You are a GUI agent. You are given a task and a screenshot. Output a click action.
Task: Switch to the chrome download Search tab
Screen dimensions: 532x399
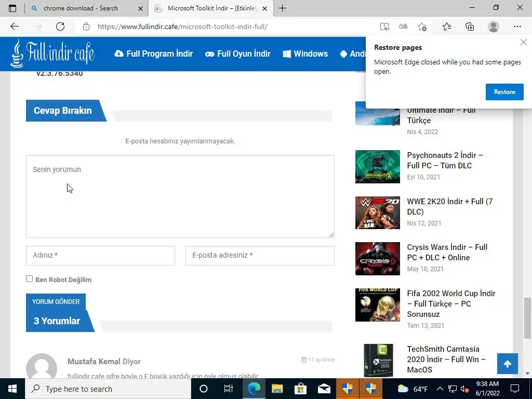[x=81, y=8]
